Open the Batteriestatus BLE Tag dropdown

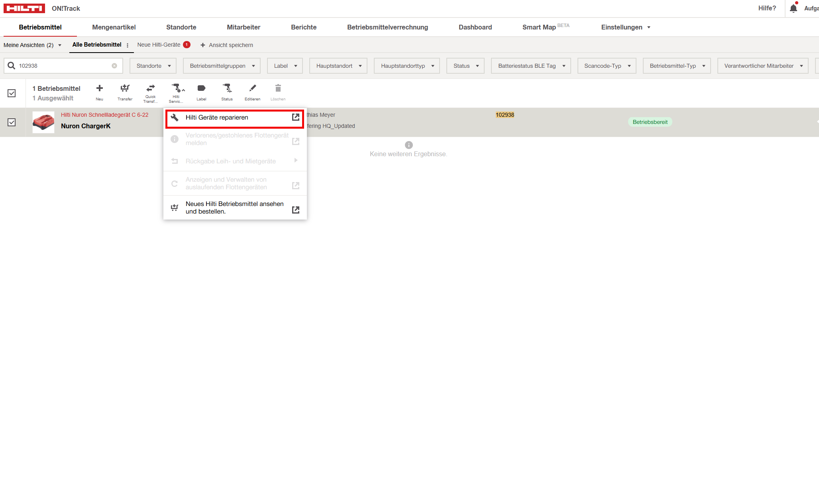pyautogui.click(x=531, y=66)
